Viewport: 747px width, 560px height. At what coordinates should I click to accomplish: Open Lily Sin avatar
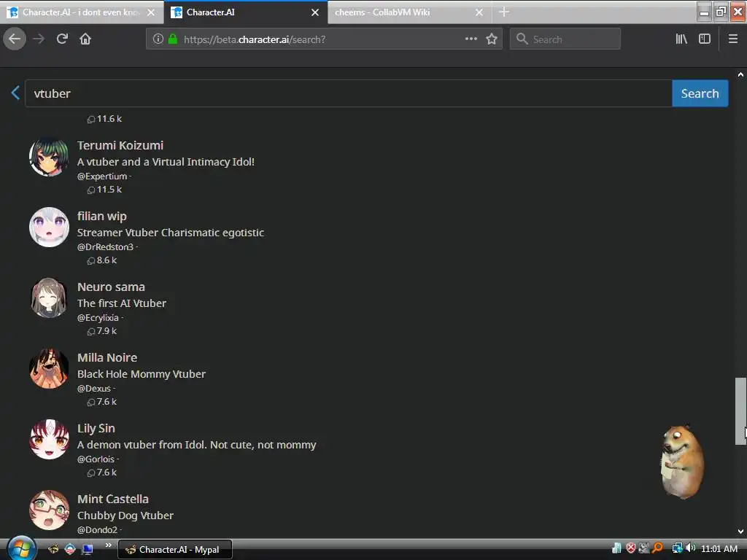coord(49,439)
